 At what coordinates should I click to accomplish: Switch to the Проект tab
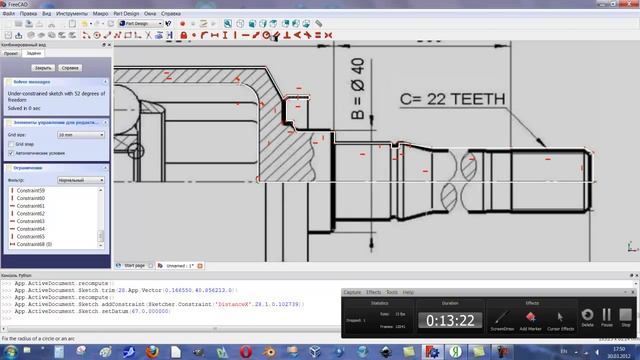click(x=11, y=53)
